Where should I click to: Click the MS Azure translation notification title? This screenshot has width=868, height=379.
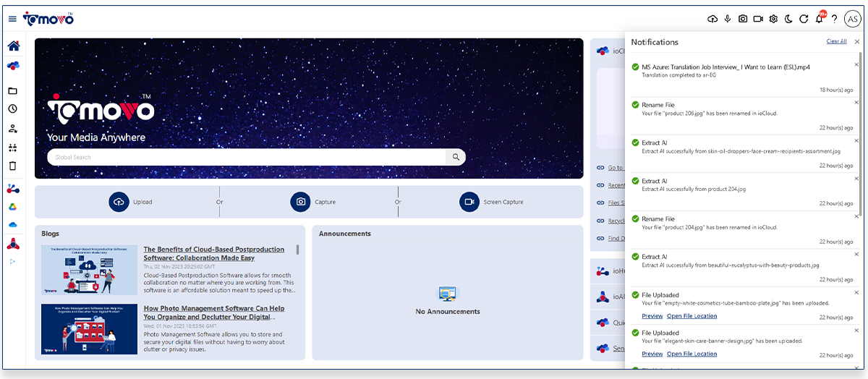coord(726,67)
